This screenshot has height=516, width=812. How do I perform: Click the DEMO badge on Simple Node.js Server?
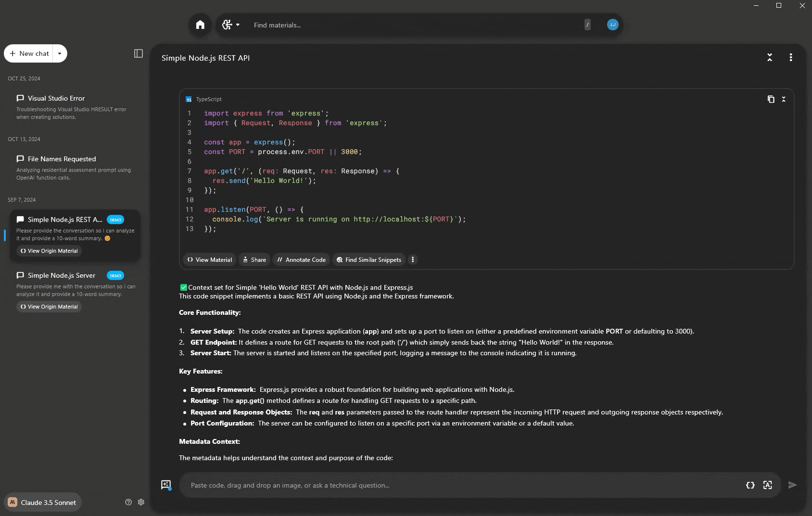point(115,275)
